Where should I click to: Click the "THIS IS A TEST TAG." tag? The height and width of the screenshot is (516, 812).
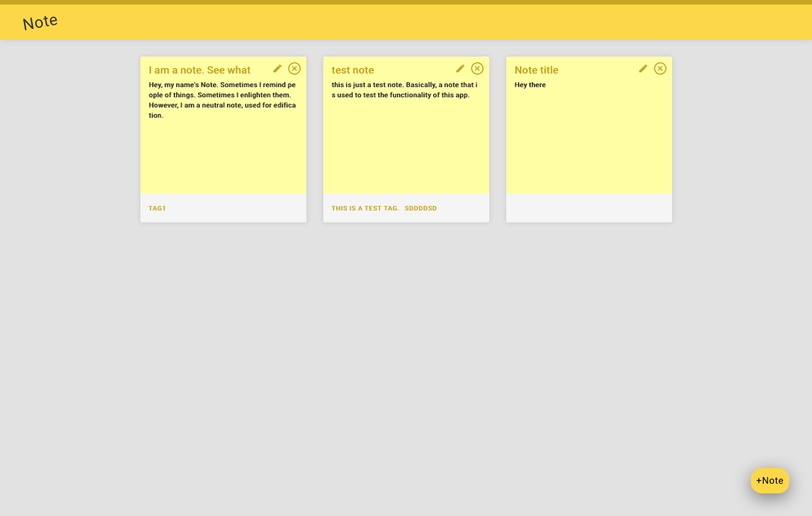click(365, 208)
